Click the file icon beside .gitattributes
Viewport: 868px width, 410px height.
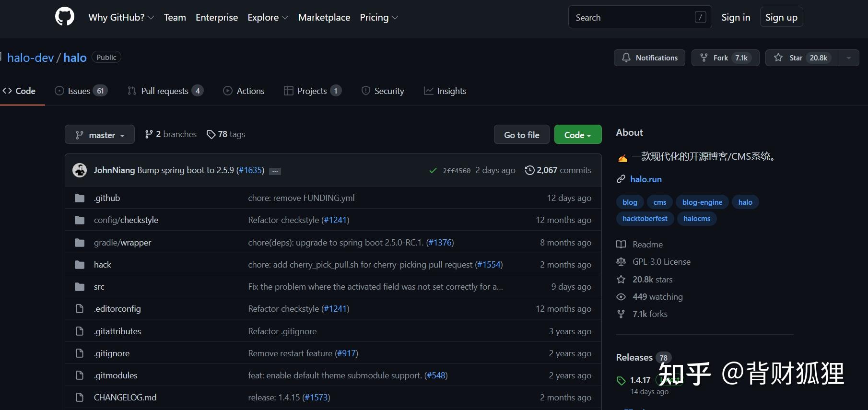click(80, 331)
